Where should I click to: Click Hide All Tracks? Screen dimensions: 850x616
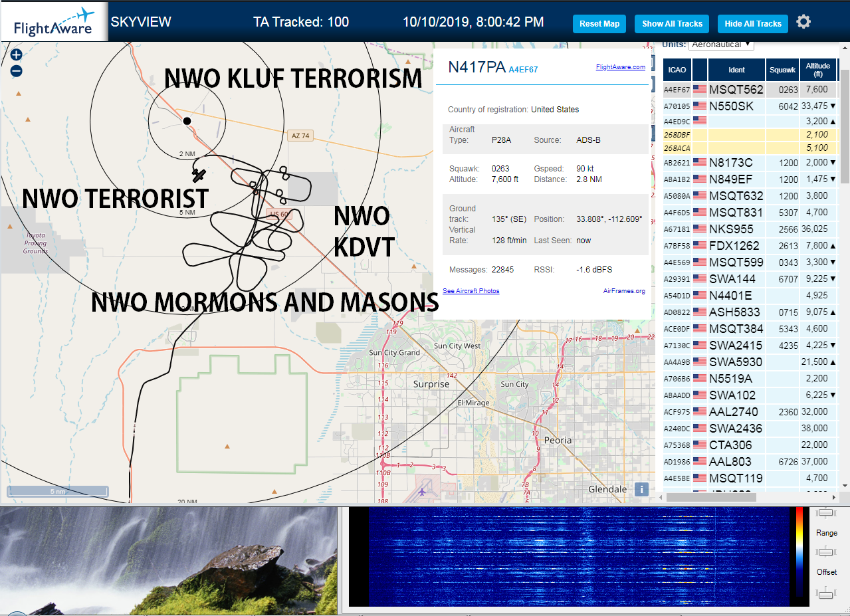point(753,24)
